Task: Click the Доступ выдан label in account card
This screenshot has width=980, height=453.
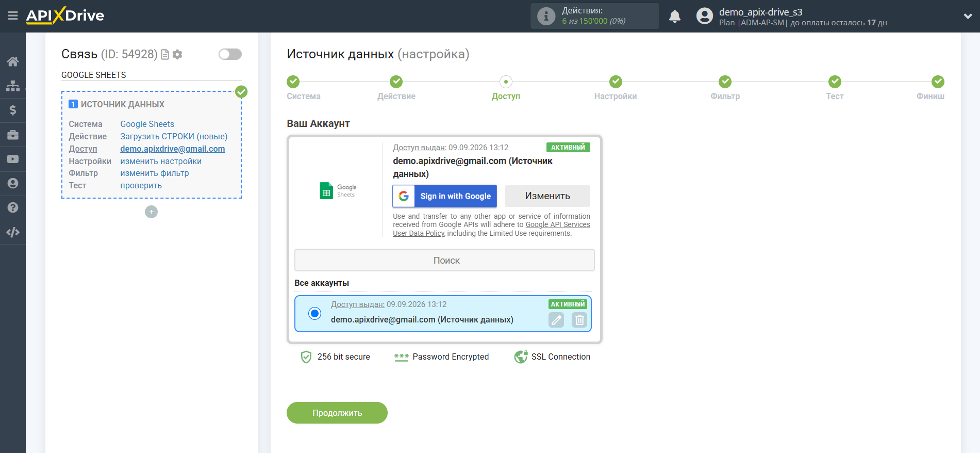Action: (420, 148)
